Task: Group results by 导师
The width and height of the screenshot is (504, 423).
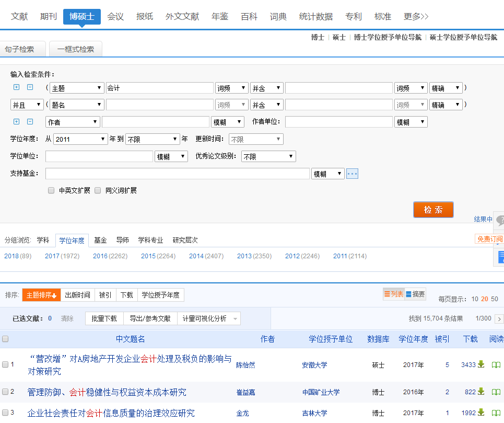Action: click(x=122, y=240)
